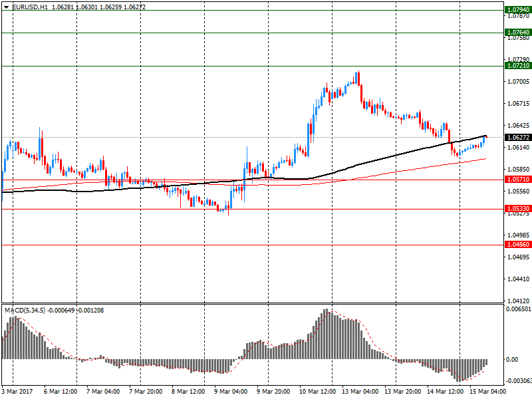Click the 1.04695 price scale value

coord(518,257)
